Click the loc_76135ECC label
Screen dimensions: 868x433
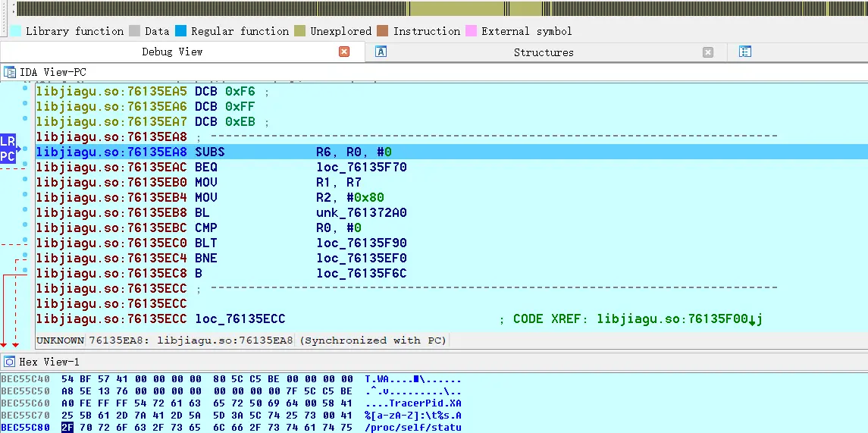(x=240, y=319)
